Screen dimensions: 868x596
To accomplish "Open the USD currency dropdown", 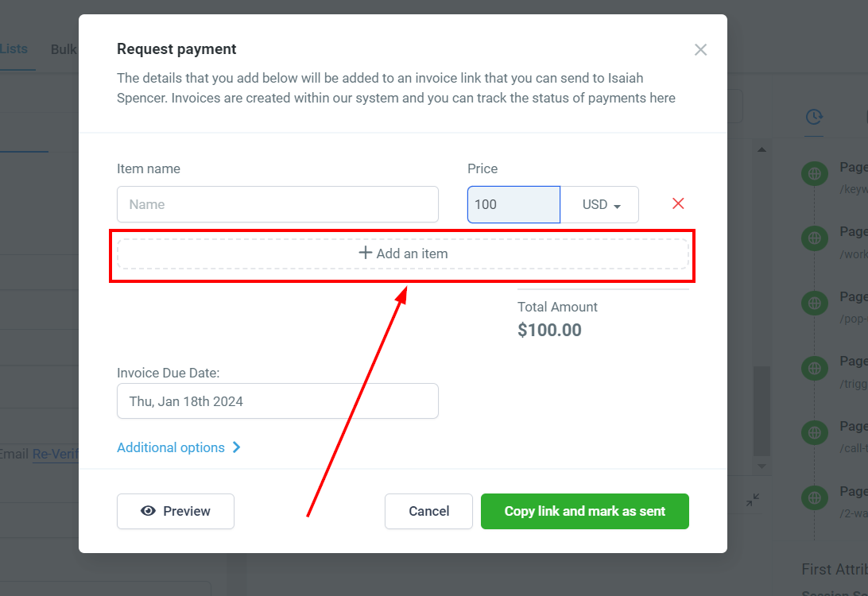I will (600, 205).
